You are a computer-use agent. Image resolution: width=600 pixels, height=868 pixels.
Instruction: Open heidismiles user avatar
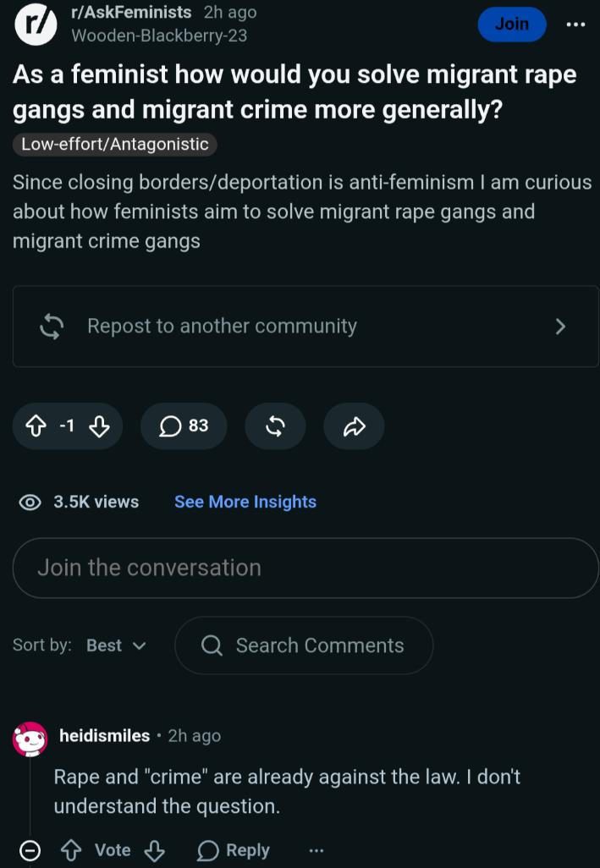click(x=30, y=739)
